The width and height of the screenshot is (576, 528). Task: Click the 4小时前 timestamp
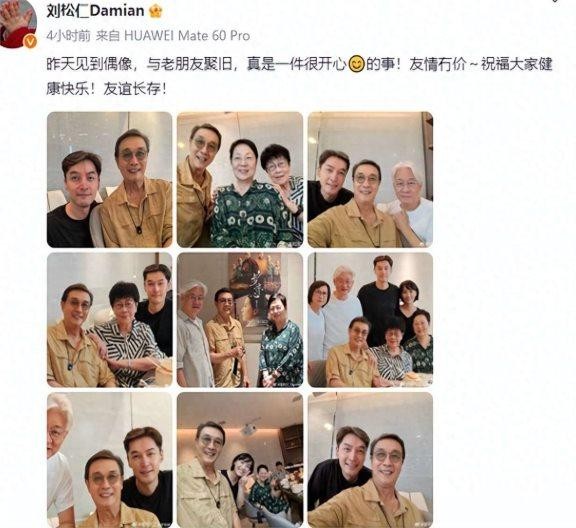point(68,36)
